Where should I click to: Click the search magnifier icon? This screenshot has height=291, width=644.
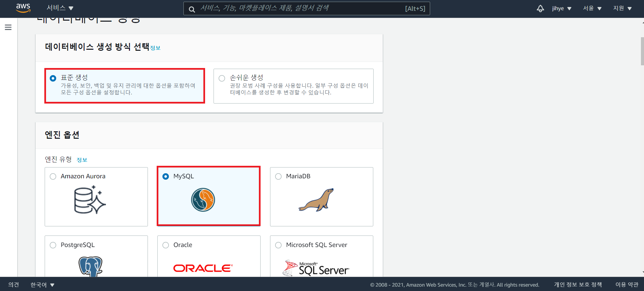192,9
